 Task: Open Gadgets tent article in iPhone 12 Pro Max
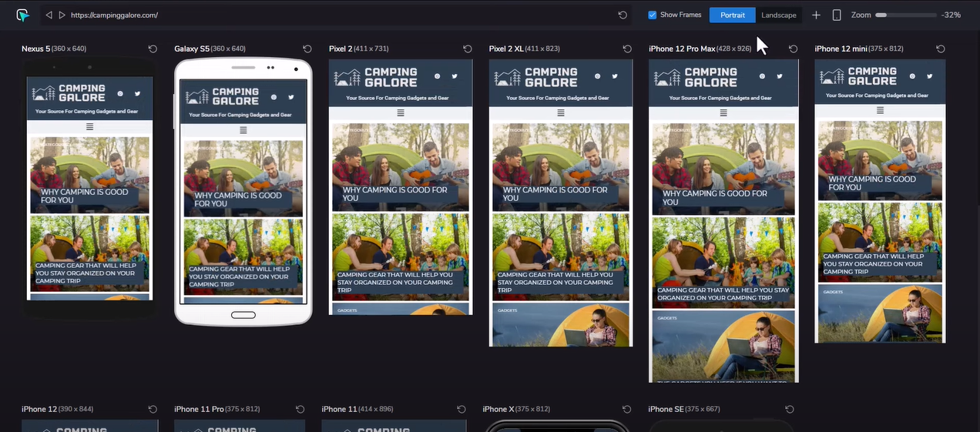point(724,346)
